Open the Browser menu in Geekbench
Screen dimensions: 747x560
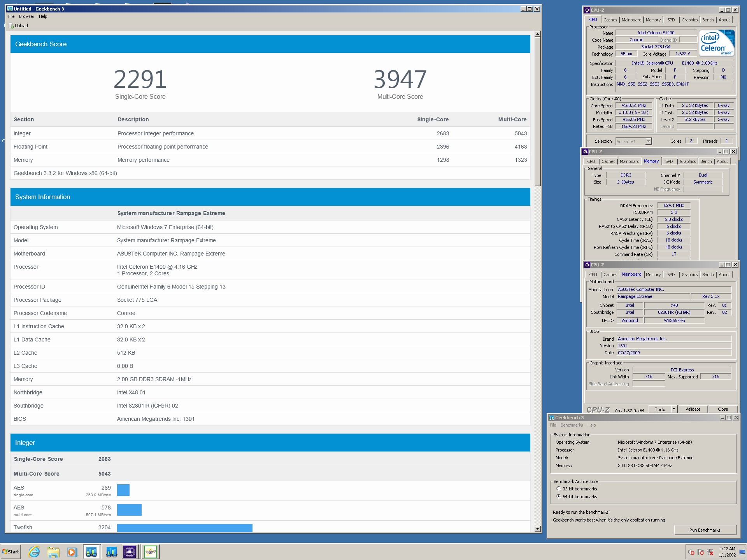[x=26, y=16]
